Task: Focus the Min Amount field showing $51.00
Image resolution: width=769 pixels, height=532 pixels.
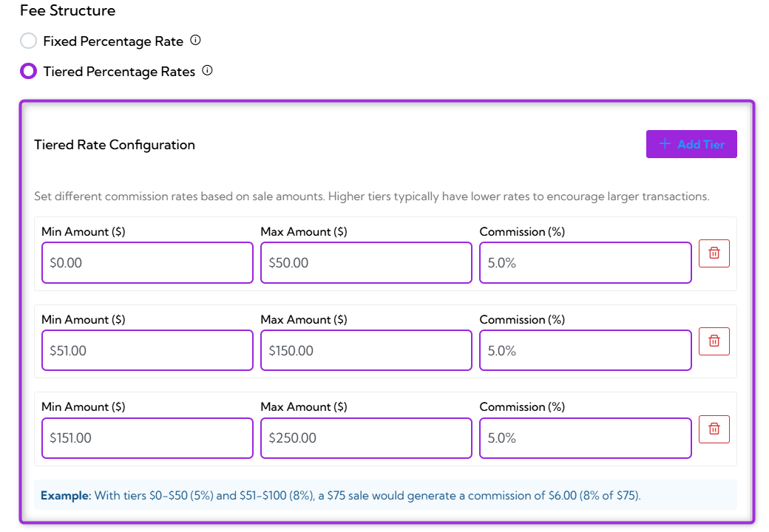Action: pos(148,350)
